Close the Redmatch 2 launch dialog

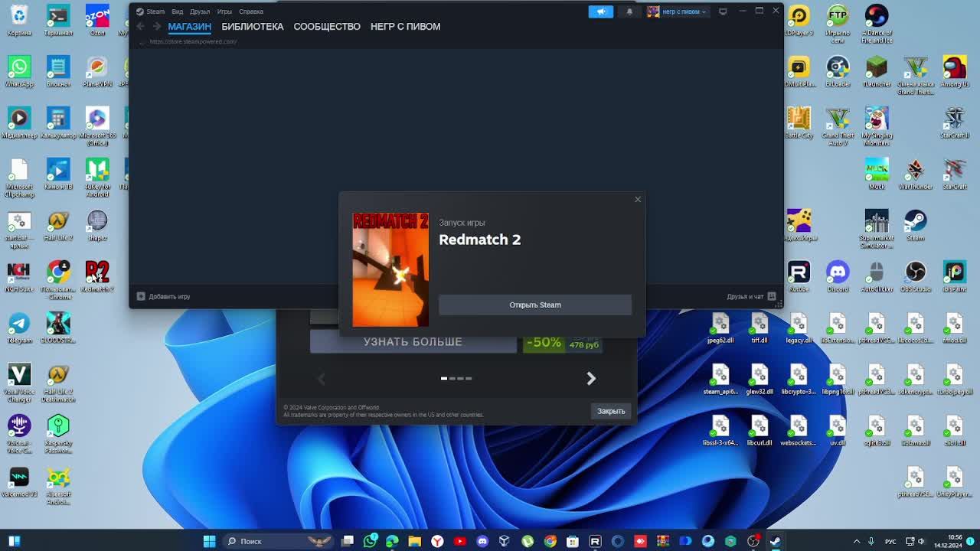tap(638, 200)
